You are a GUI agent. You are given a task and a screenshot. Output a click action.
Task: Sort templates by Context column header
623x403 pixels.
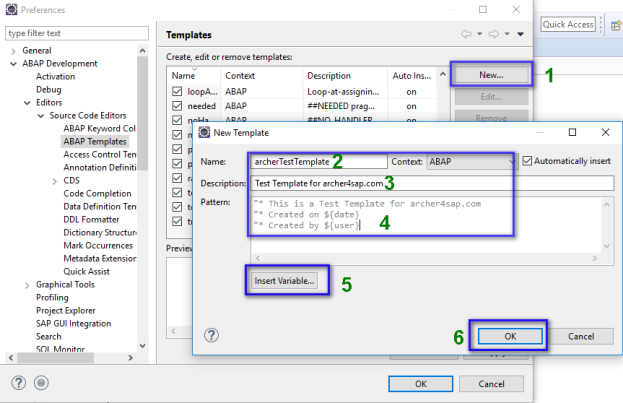[261, 76]
